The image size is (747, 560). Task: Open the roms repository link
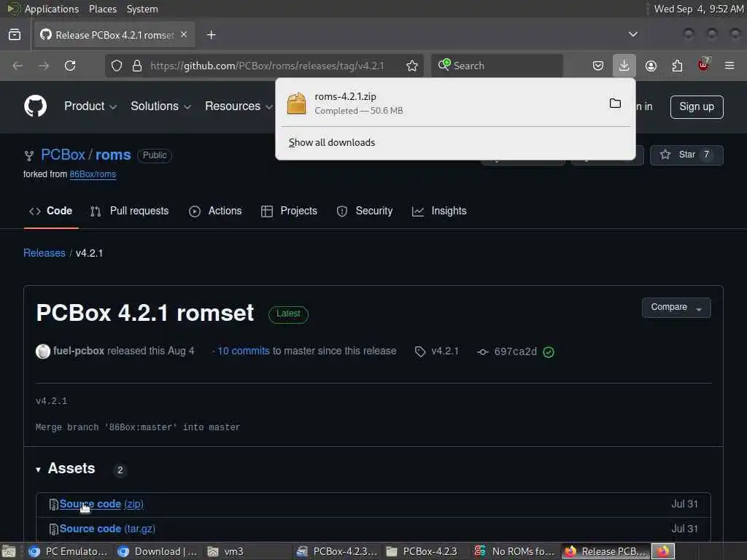[113, 155]
